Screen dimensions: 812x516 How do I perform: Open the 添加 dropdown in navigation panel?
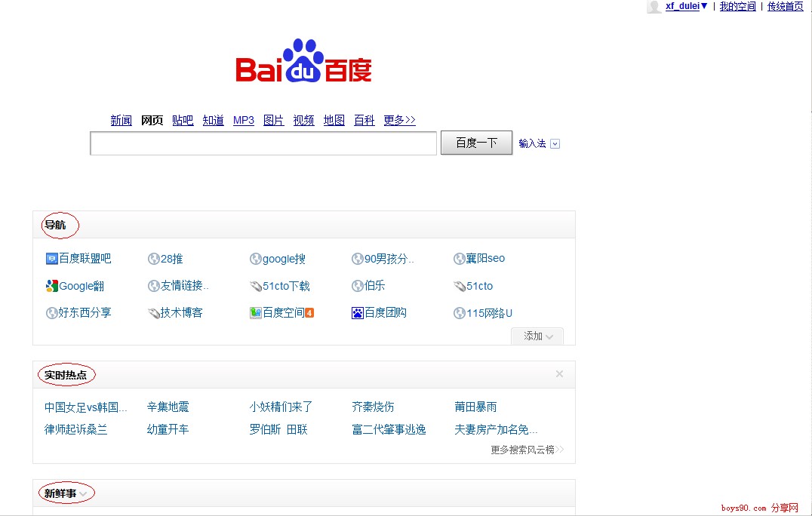click(x=537, y=336)
